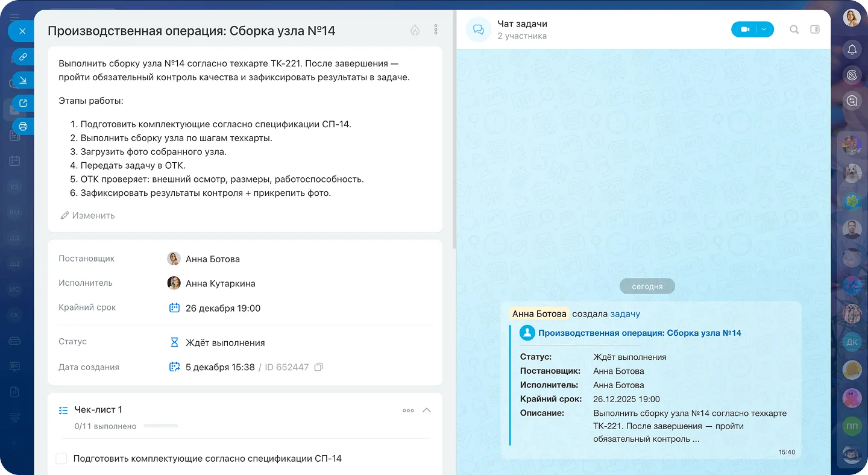Viewport: 868px width, 475px height.
Task: Toggle the chat sidebar panel
Action: (x=815, y=30)
